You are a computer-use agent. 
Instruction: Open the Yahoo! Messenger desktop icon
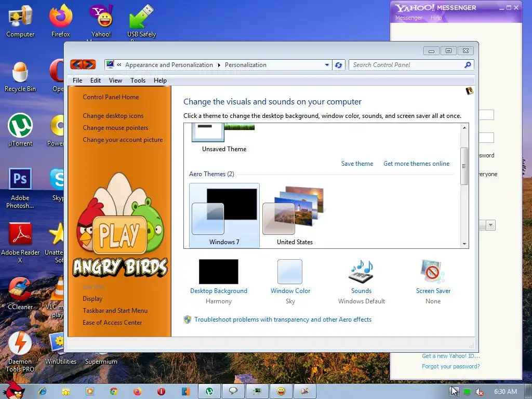101,21
